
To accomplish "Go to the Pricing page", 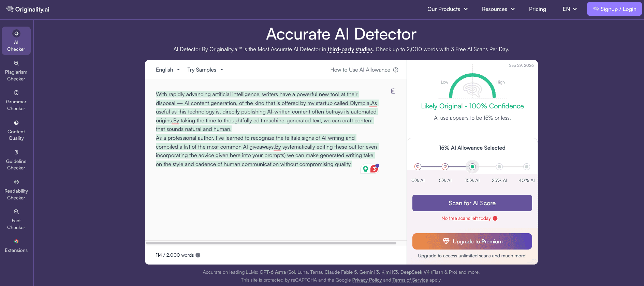I will click(538, 9).
